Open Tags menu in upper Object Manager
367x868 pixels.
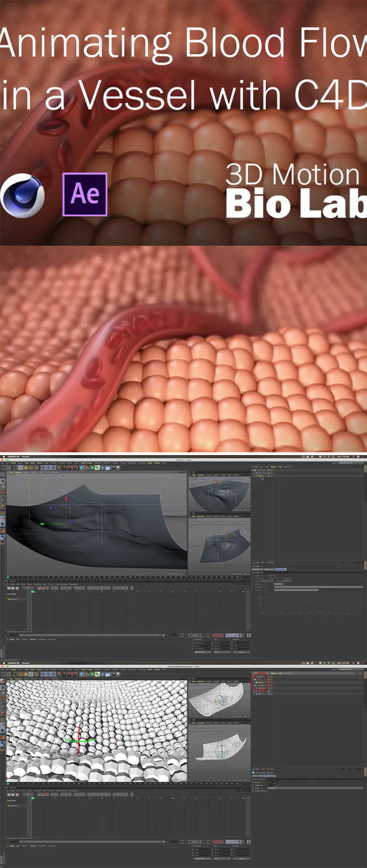click(x=280, y=467)
